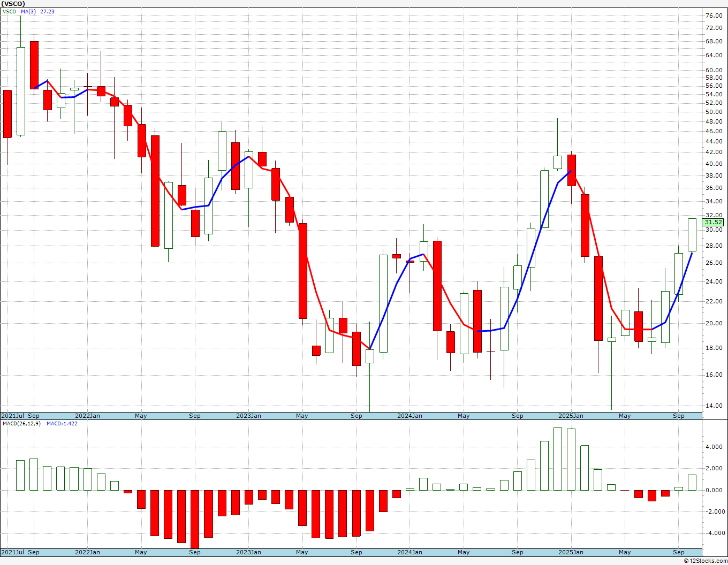Viewport: 728px width, 565px height.
Task: Click the 0.000 MACD axis label
Action: point(715,490)
